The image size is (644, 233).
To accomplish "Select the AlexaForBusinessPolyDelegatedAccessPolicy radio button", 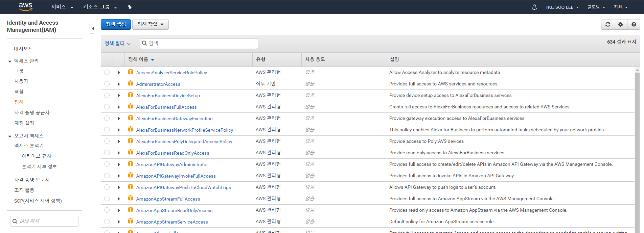I will (107, 141).
